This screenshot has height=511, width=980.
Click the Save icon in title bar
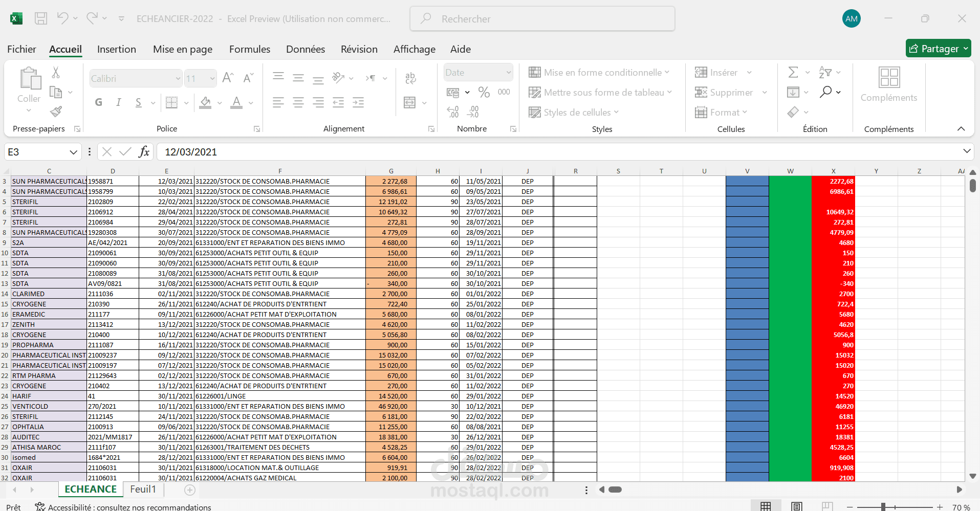(x=41, y=19)
